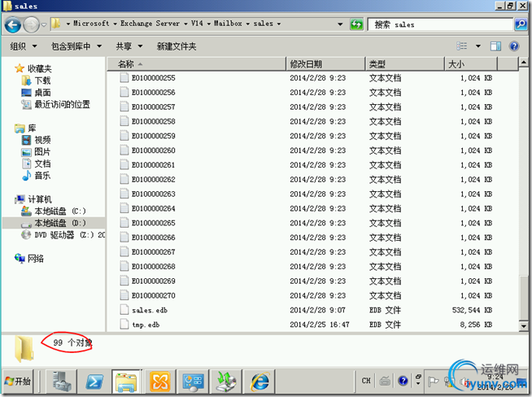The image size is (532, 397).
Task: Select 库 in navigation pane
Action: (32, 128)
